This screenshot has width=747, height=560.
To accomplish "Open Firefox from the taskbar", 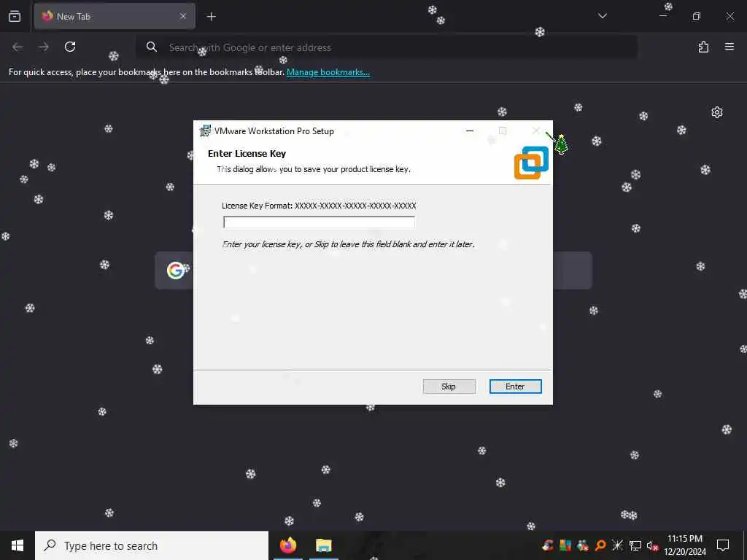I will [287, 545].
